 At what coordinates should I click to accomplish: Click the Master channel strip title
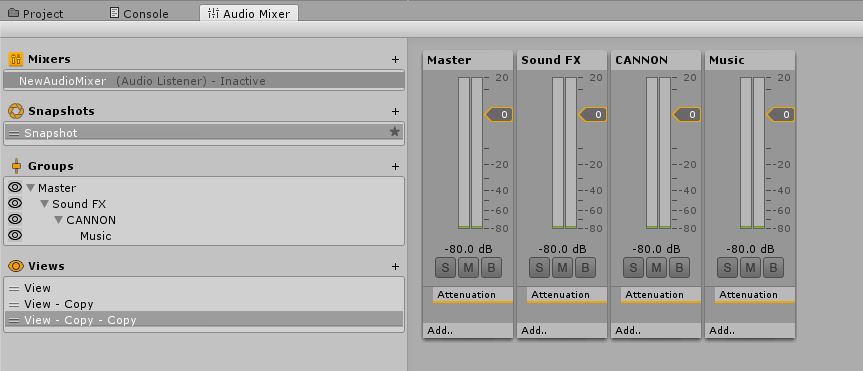[x=468, y=60]
